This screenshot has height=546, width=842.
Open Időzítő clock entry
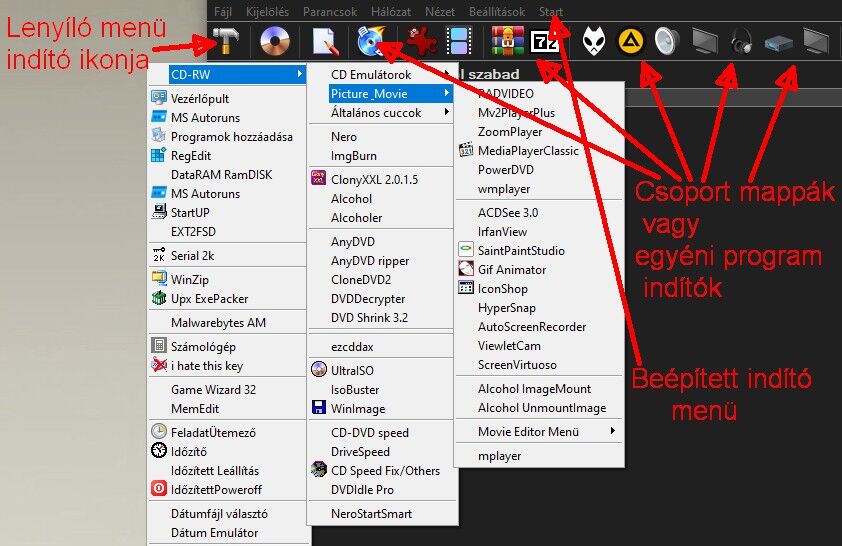pos(228,452)
